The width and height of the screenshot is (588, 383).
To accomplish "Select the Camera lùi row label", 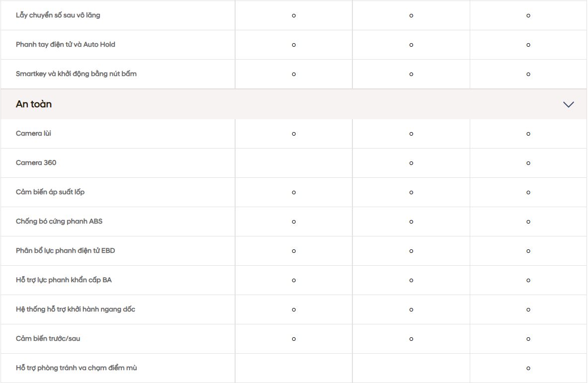I will pyautogui.click(x=33, y=134).
